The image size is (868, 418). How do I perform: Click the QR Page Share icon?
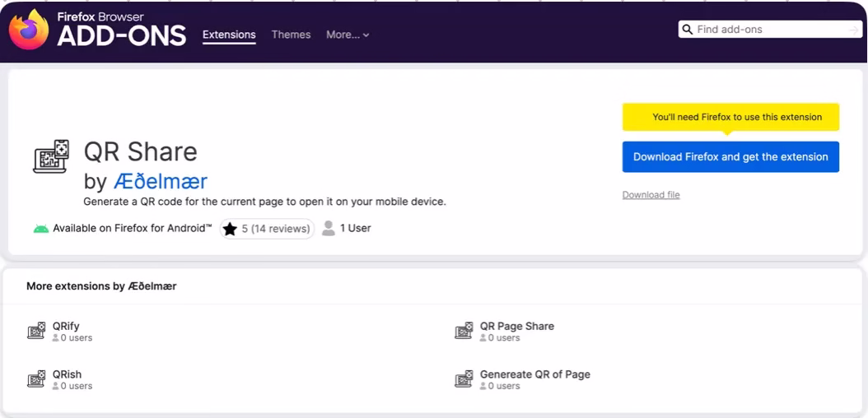(464, 331)
